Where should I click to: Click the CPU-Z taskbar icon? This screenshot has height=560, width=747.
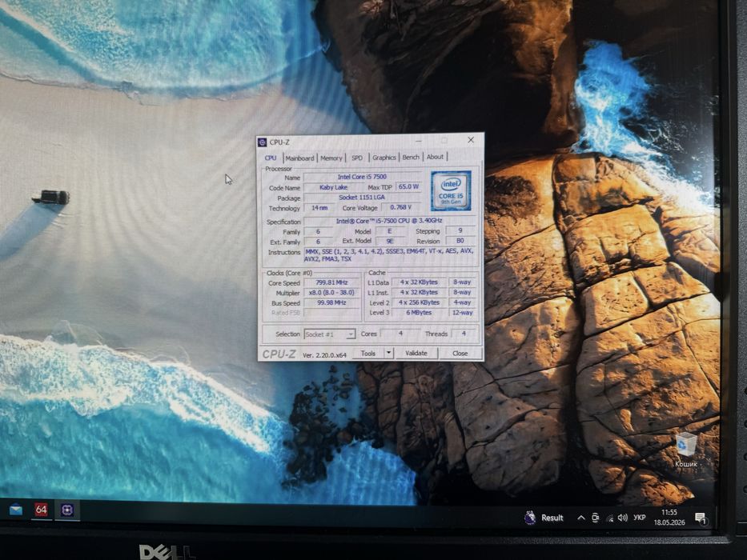pyautogui.click(x=67, y=510)
